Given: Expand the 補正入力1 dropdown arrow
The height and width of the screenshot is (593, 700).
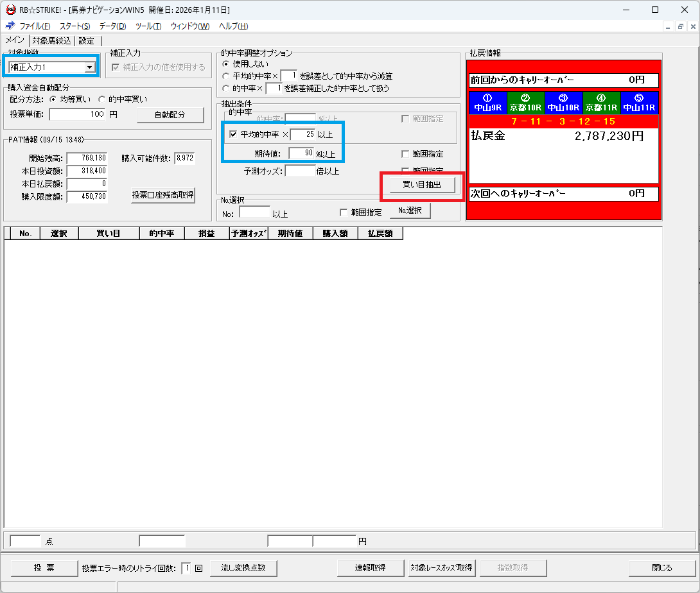Looking at the screenshot, I should tap(90, 67).
